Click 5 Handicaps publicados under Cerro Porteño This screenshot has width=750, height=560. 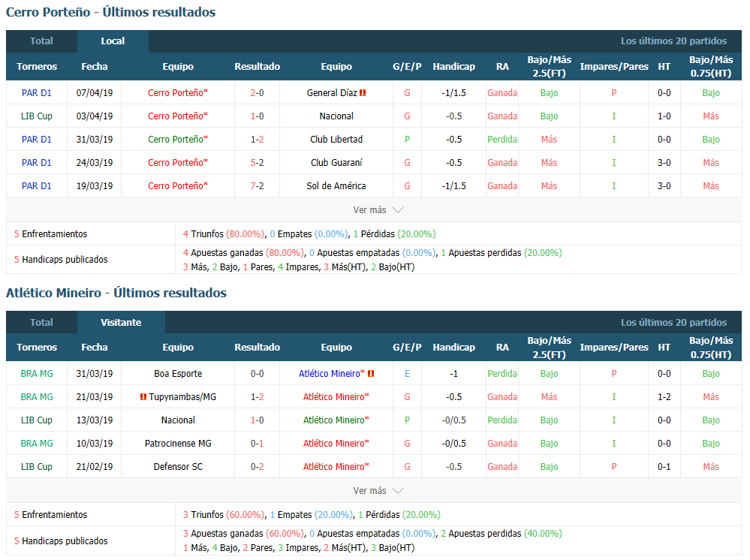point(61,260)
